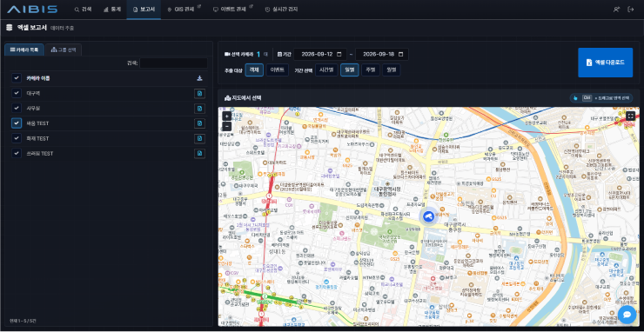Click the 대구역 camera name
Image resolution: width=644 pixels, height=332 pixels.
[x=33, y=94]
